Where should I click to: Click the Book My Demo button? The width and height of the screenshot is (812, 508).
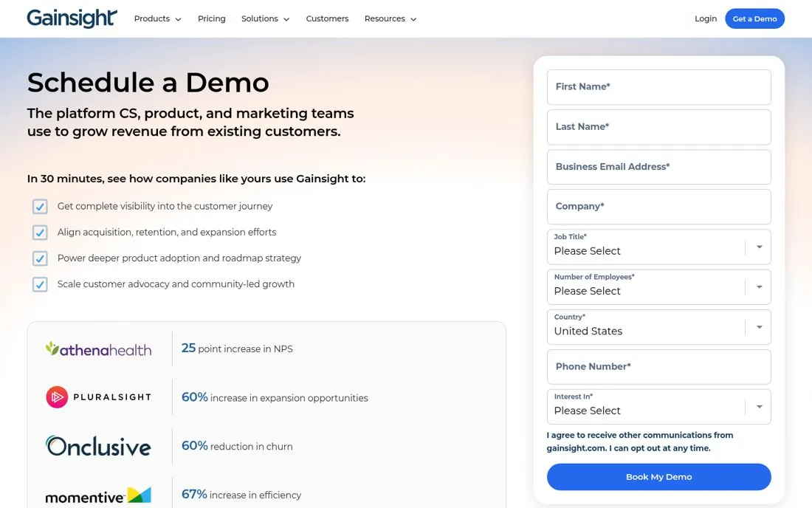tap(658, 477)
